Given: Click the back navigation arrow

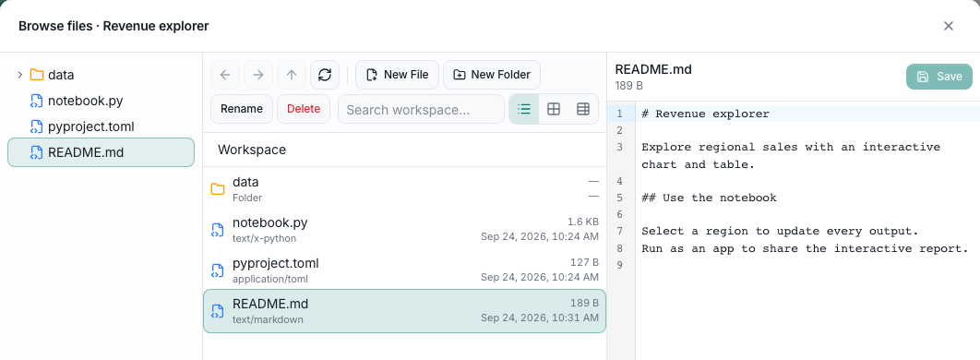Looking at the screenshot, I should (x=225, y=75).
